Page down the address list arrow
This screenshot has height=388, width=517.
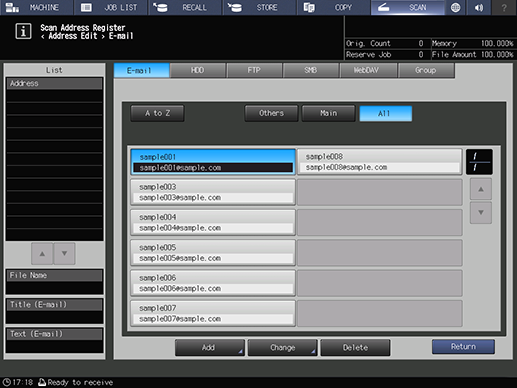coord(481,212)
